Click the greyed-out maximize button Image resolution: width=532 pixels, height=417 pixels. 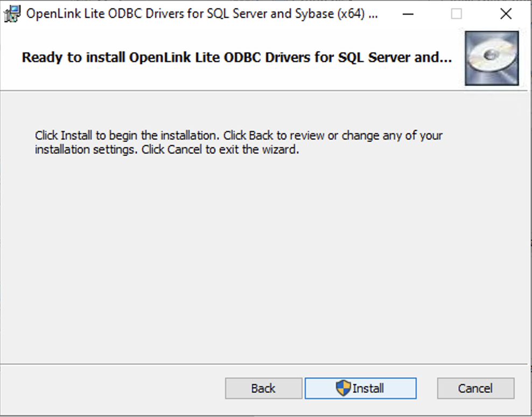click(457, 14)
